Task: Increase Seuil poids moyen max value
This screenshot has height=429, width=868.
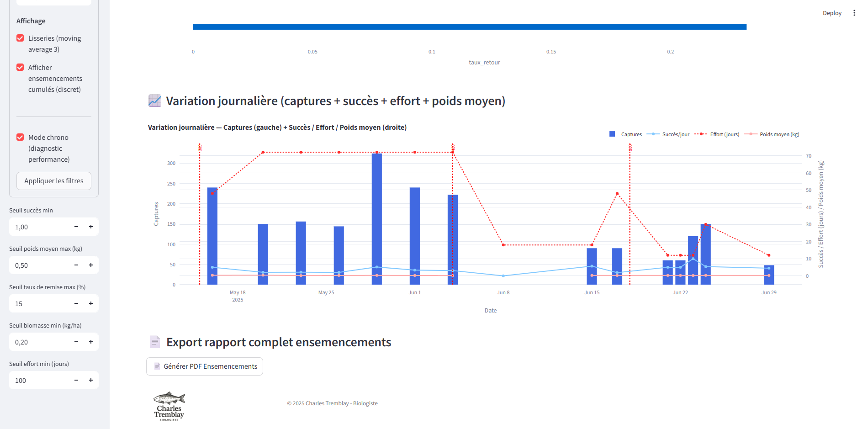Action: 91,265
